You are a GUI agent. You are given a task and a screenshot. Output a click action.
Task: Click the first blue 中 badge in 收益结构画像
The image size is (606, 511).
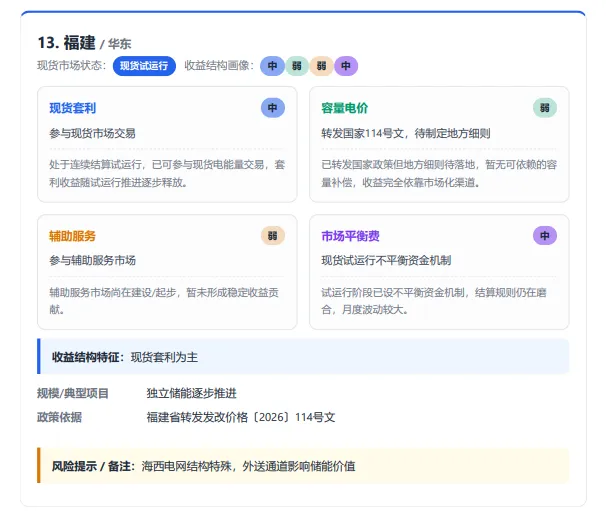pyautogui.click(x=272, y=66)
